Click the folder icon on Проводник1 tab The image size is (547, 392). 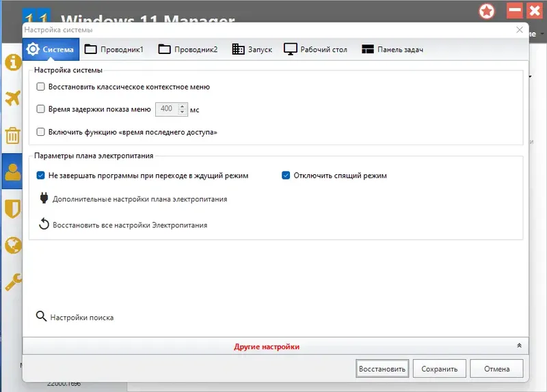[x=90, y=49]
